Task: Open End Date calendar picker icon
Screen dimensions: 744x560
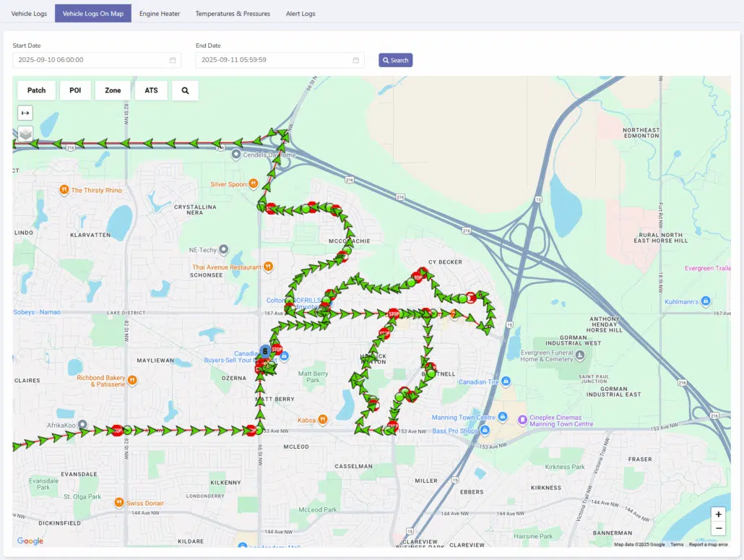Action: click(x=355, y=60)
